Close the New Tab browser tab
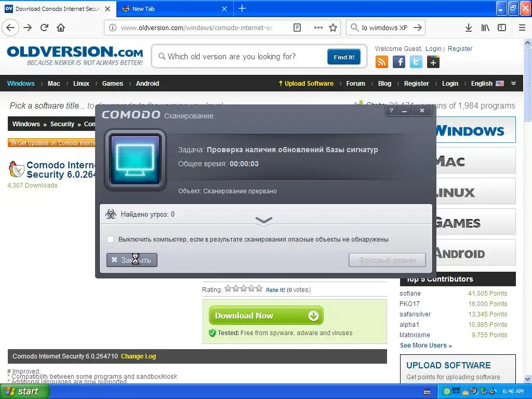Screen dimensions: 532x399 [224, 9]
